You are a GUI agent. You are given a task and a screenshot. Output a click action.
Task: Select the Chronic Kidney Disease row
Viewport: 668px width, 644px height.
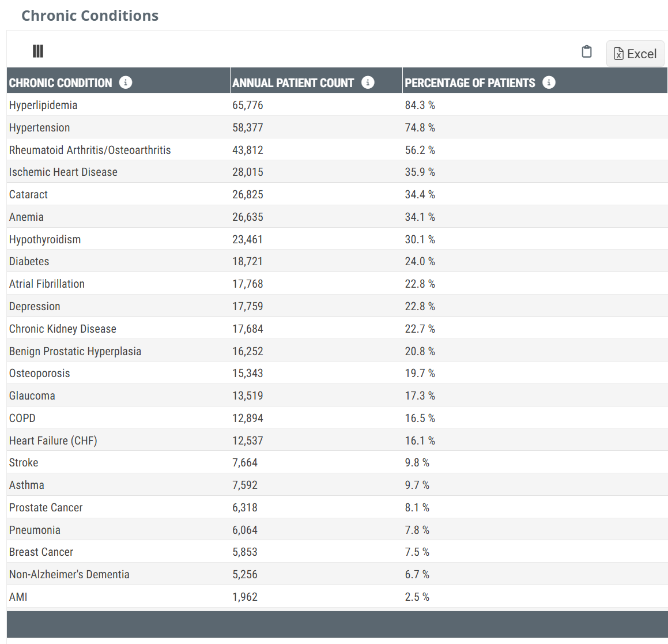[x=63, y=329]
